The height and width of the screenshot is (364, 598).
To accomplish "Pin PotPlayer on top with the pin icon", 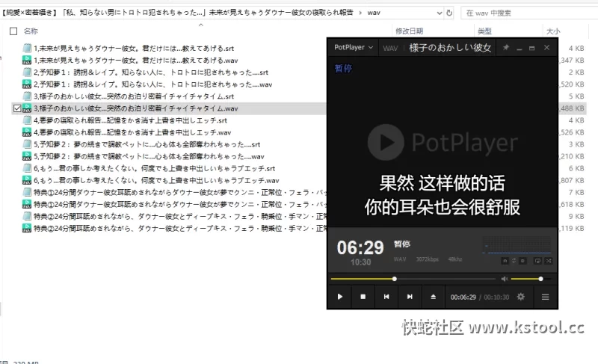I will [506, 48].
